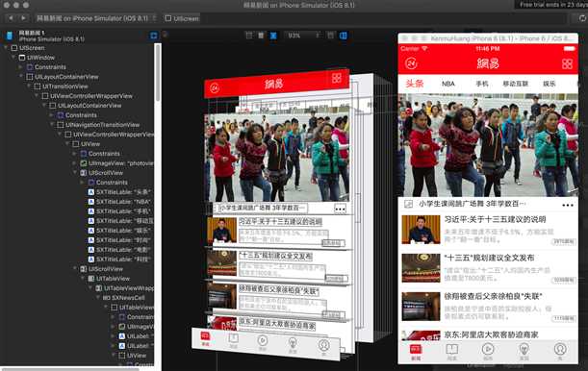The height and width of the screenshot is (371, 588).
Task: Select the UIScreen breadcrumb in the toolbar
Action: (182, 18)
